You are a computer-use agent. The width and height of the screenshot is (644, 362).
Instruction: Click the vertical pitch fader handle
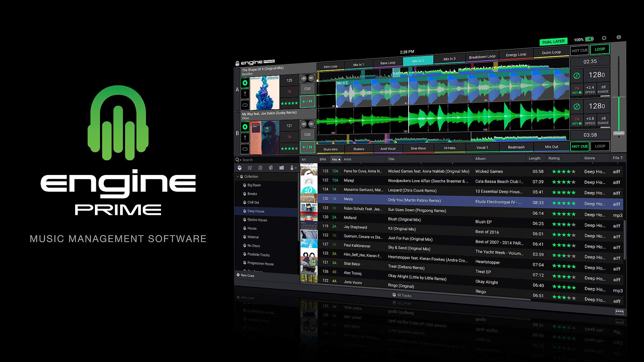pos(619,133)
